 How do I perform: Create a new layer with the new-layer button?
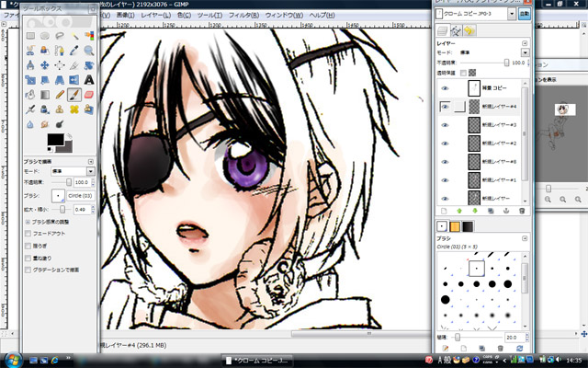pos(444,211)
